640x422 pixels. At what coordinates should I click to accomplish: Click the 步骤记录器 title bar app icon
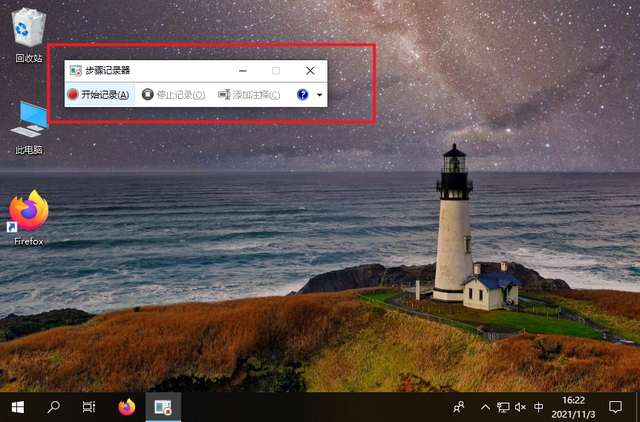(x=74, y=71)
